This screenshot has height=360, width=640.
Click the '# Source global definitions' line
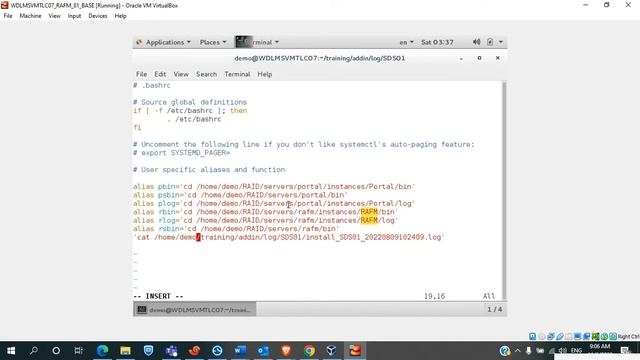click(190, 102)
